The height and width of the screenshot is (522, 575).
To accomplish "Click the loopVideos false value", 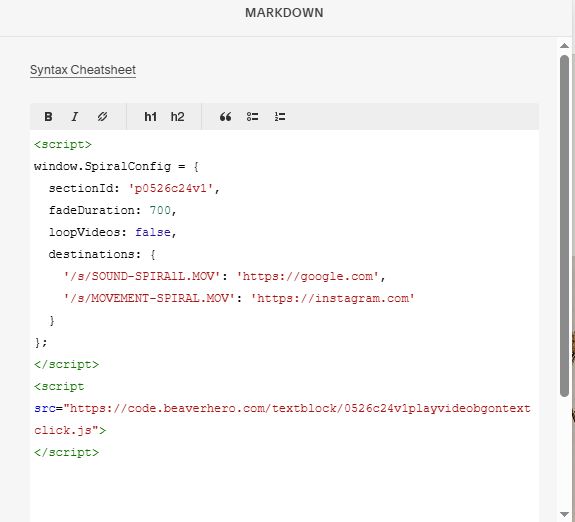I will (153, 232).
